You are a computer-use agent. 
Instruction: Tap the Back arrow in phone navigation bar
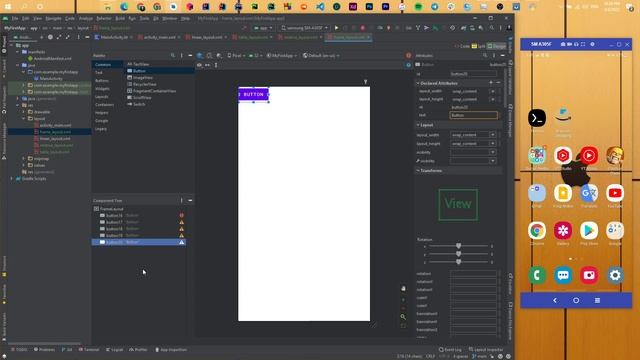pos(555,300)
